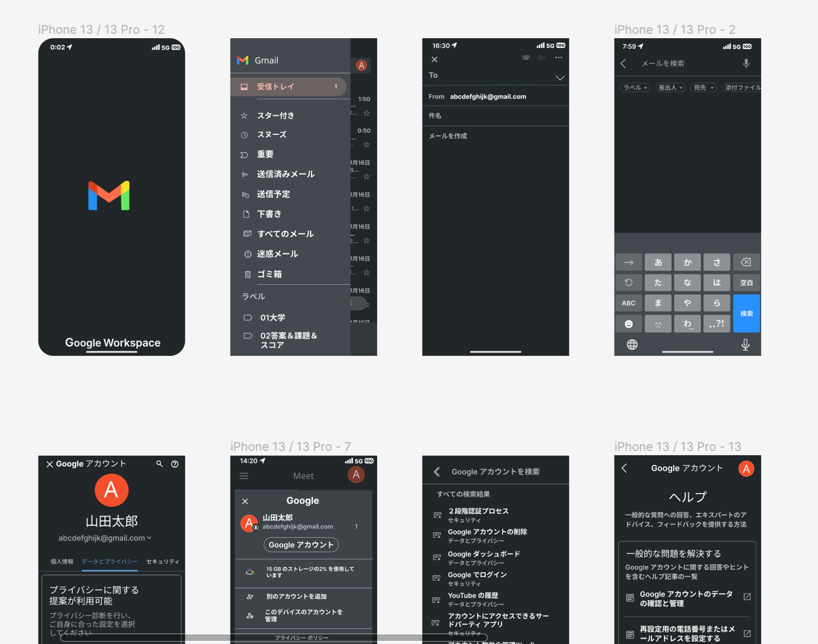
Task: Open the 宛先 filter dropdown
Action: point(703,88)
